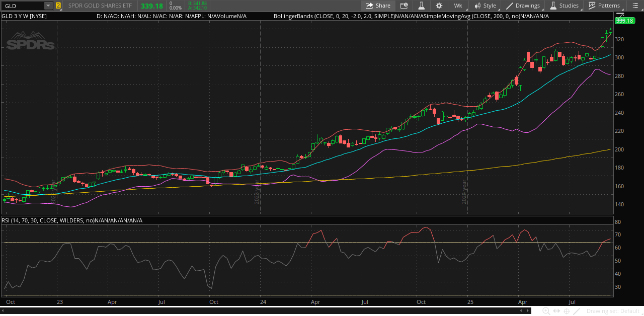Click the 'Oct' label below 2024 candles
The width and height of the screenshot is (644, 316).
(x=421, y=302)
